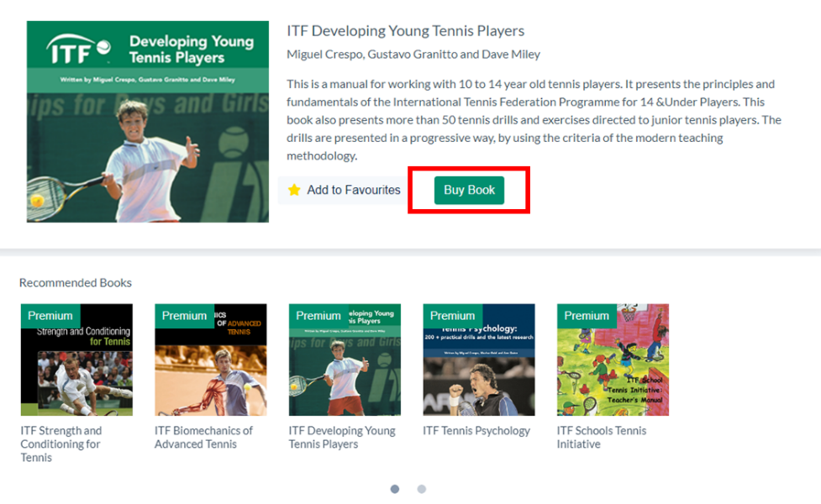The height and width of the screenshot is (504, 821).
Task: Click Premium badge on Strength and Conditioning book
Action: [x=50, y=316]
